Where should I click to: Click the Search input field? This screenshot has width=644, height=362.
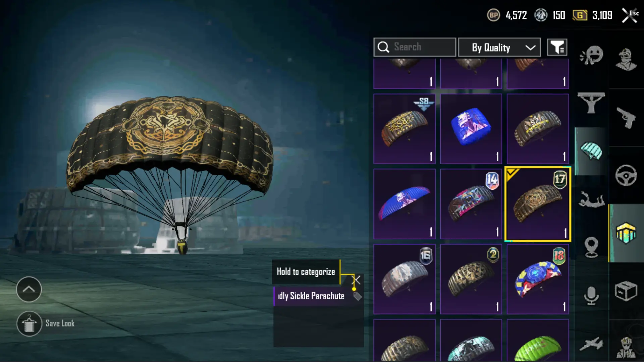(x=415, y=47)
